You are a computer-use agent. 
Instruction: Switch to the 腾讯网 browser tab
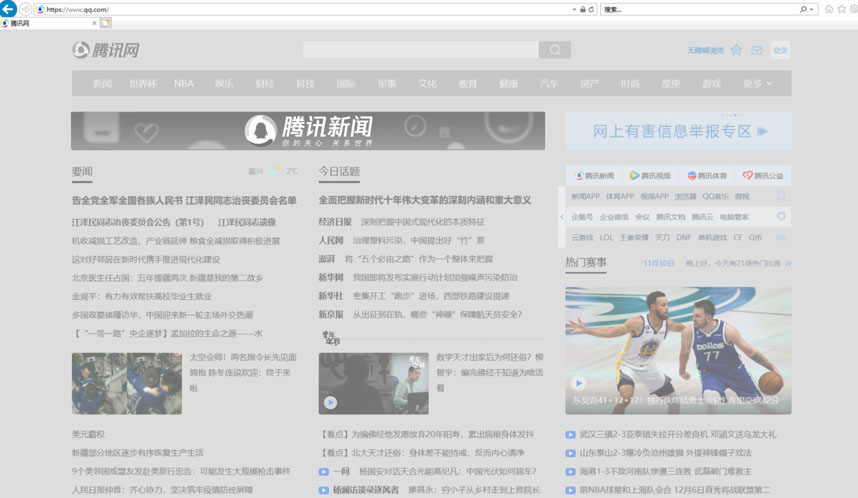click(20, 23)
